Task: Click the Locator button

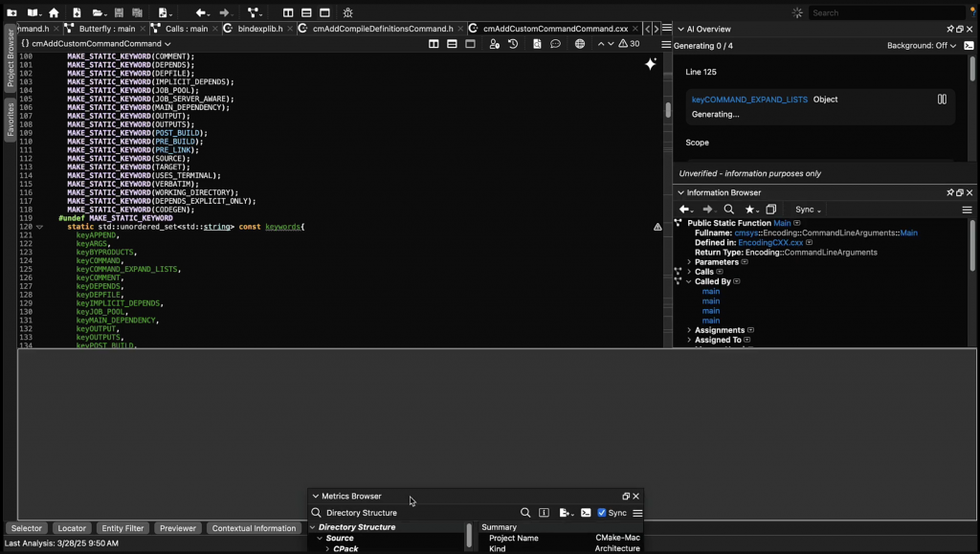Action: (x=72, y=528)
